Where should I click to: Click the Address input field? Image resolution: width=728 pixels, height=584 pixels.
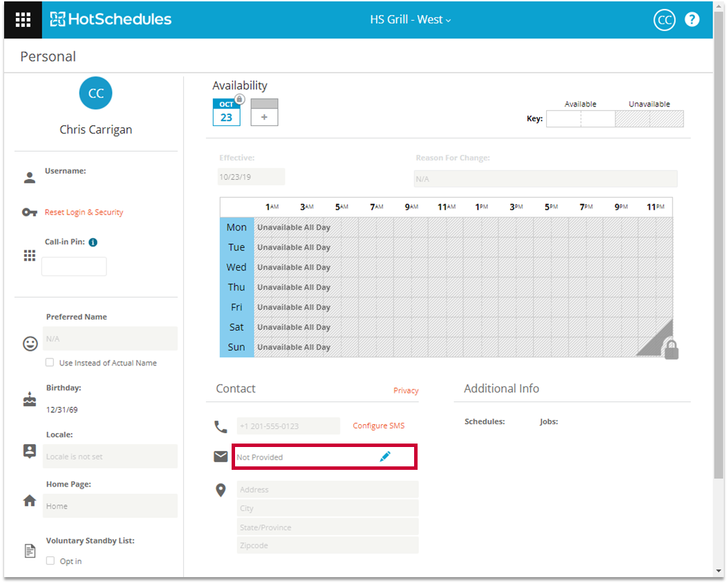coord(327,489)
